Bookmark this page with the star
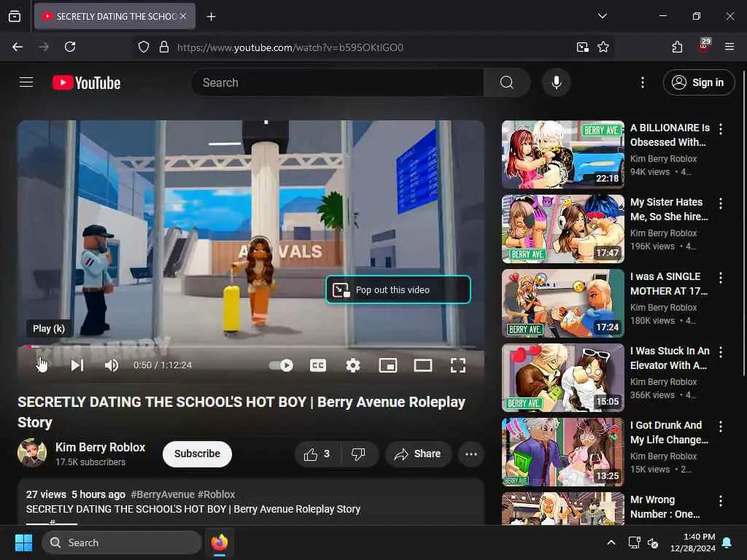Image resolution: width=747 pixels, height=560 pixels. pyautogui.click(x=603, y=47)
